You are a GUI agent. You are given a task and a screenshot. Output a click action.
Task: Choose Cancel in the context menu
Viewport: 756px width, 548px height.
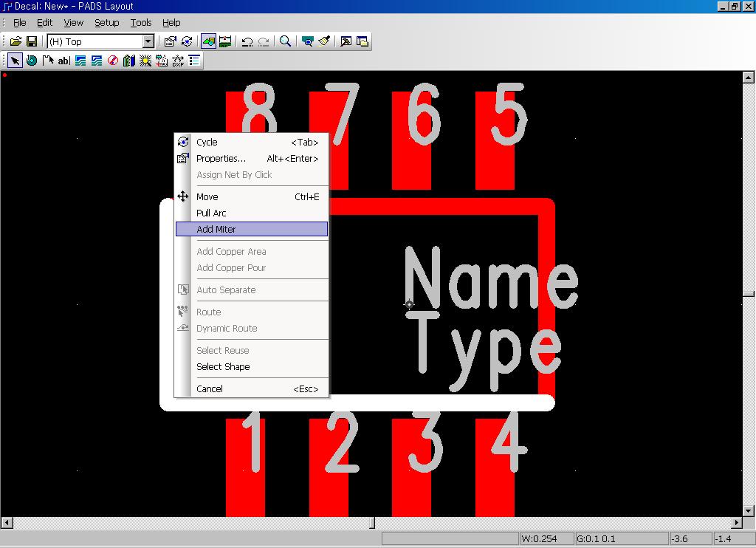[x=252, y=388]
